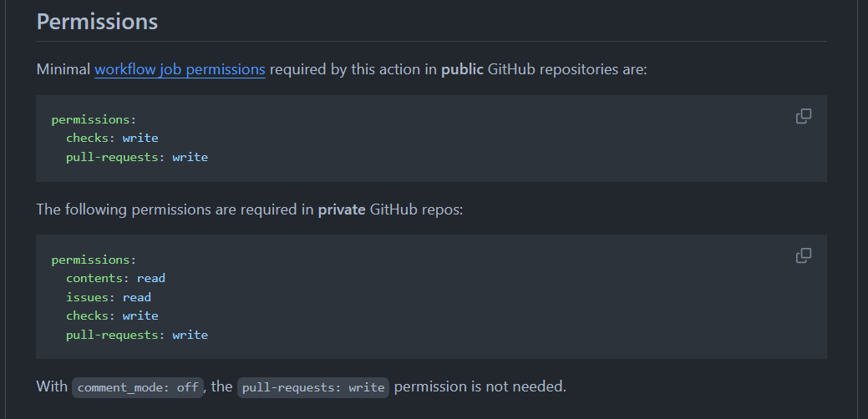Click the word Minimal before the link
This screenshot has height=419, width=868.
[x=63, y=69]
